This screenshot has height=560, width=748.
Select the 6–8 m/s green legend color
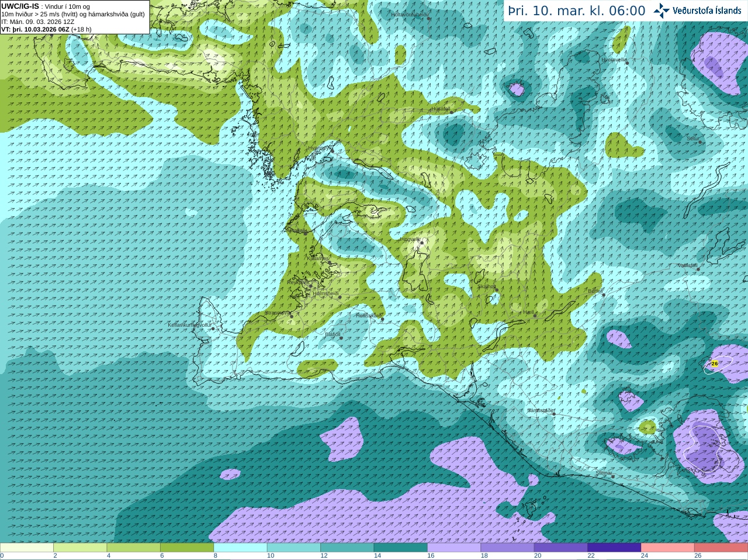tap(187, 548)
